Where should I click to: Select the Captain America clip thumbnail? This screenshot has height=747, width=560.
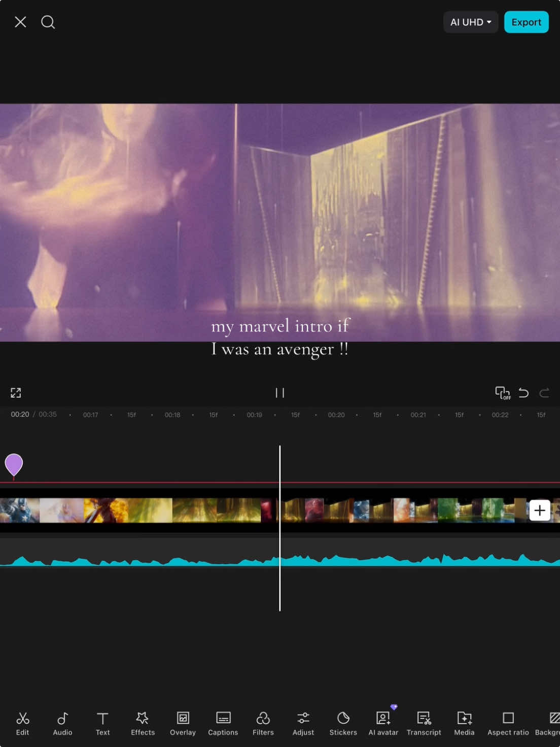pos(19,511)
